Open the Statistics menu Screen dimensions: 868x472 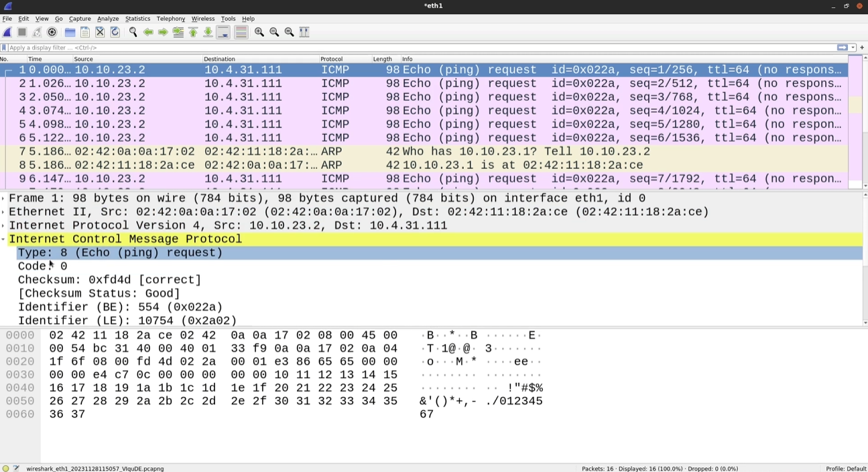[137, 19]
